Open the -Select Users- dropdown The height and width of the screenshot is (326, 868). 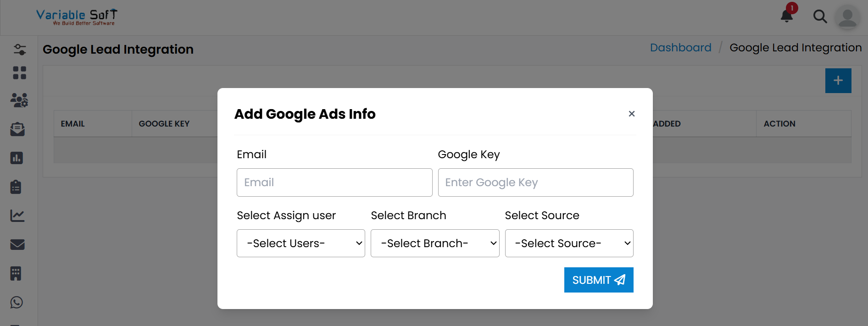pyautogui.click(x=300, y=243)
